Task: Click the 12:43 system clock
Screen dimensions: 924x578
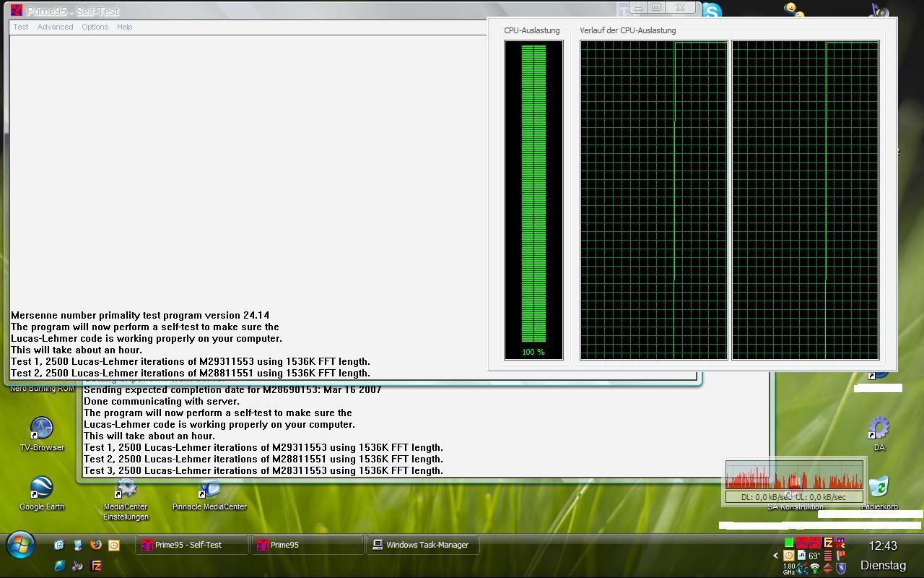Action: (883, 545)
